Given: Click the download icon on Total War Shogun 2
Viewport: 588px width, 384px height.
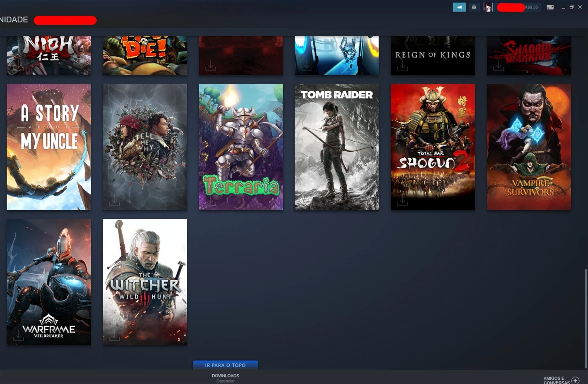Looking at the screenshot, I should 402,200.
